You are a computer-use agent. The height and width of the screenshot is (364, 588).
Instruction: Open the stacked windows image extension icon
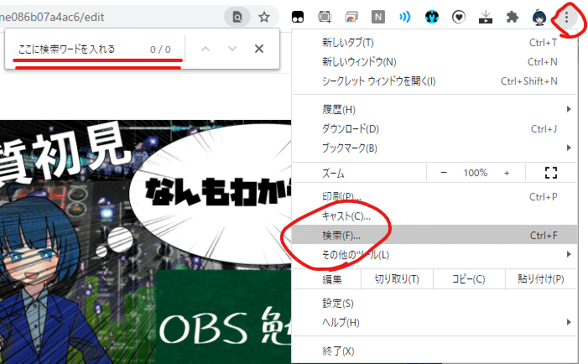(x=351, y=17)
